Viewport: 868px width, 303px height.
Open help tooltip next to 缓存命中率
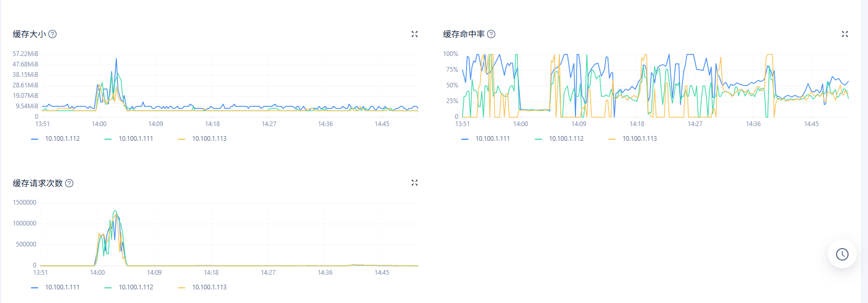[x=491, y=34]
